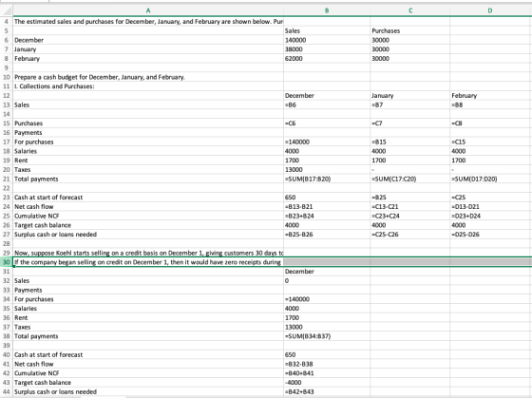Click the =C6 purchases formula cell

[327, 123]
